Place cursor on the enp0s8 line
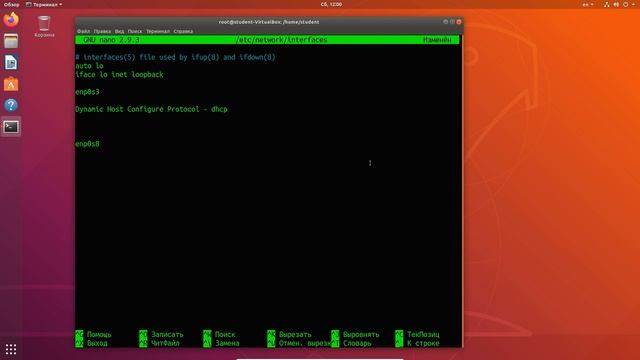The width and height of the screenshot is (640, 360). [x=87, y=144]
